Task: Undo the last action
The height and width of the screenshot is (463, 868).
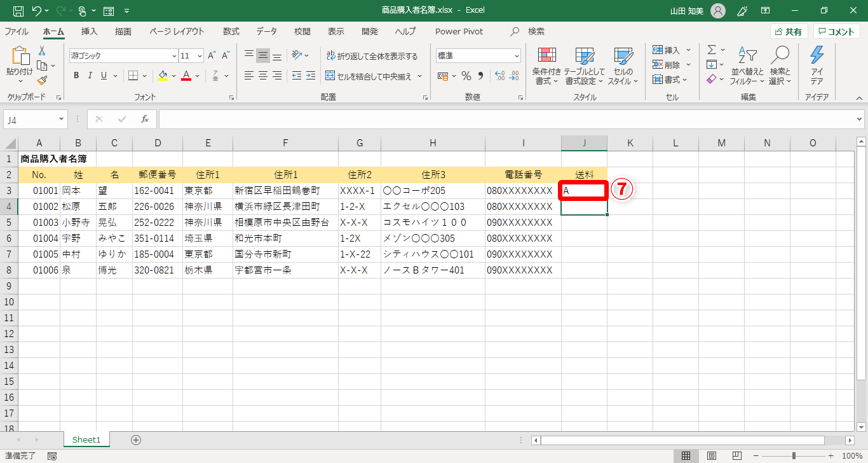Action: 37,10
